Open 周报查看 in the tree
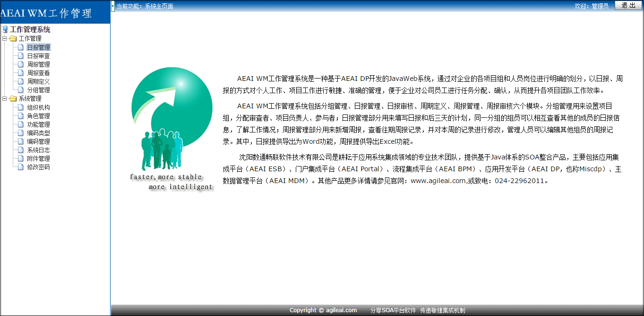 pyautogui.click(x=38, y=73)
